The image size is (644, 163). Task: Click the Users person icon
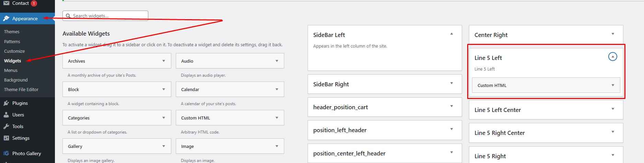pyautogui.click(x=6, y=115)
